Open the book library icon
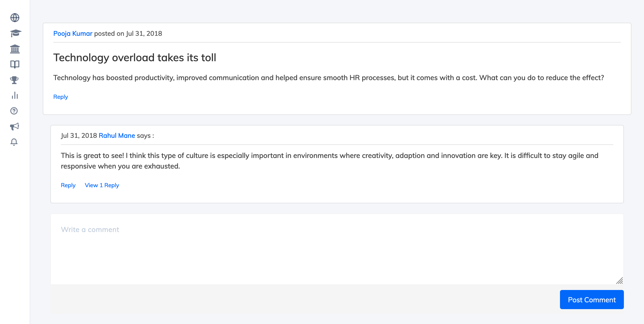Viewport: 644px width, 324px height. [15, 64]
